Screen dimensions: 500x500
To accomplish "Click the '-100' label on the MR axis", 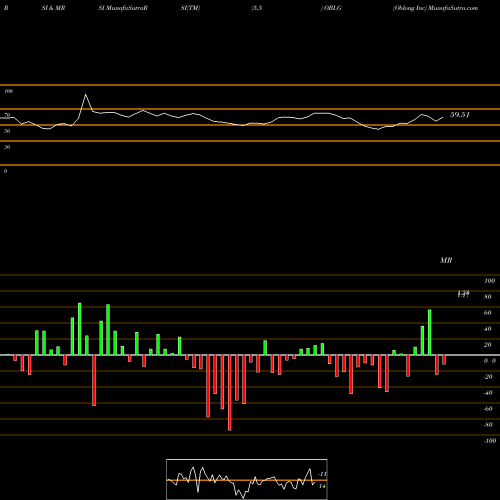I will [x=490, y=441].
